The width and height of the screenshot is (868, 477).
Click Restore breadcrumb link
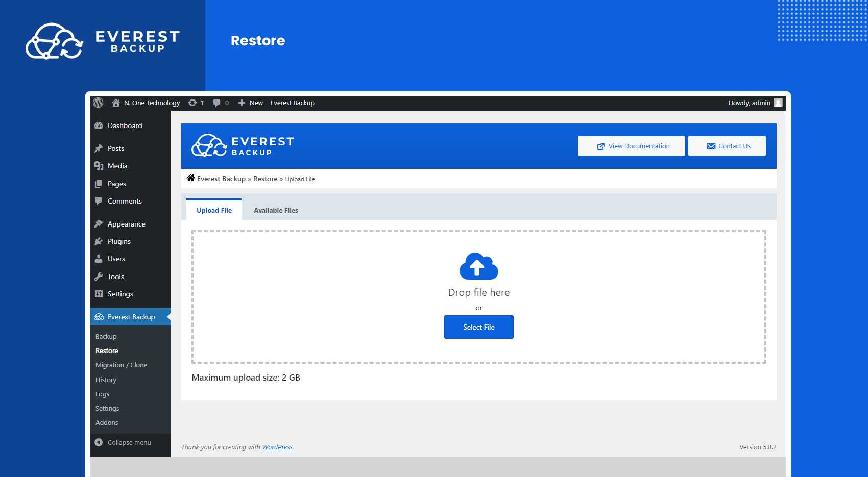(x=266, y=179)
